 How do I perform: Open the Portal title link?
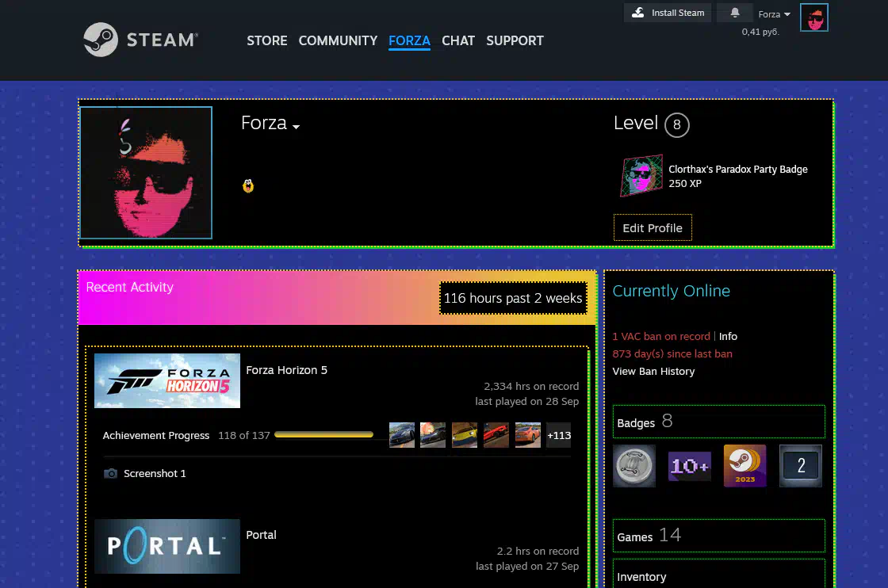point(261,535)
